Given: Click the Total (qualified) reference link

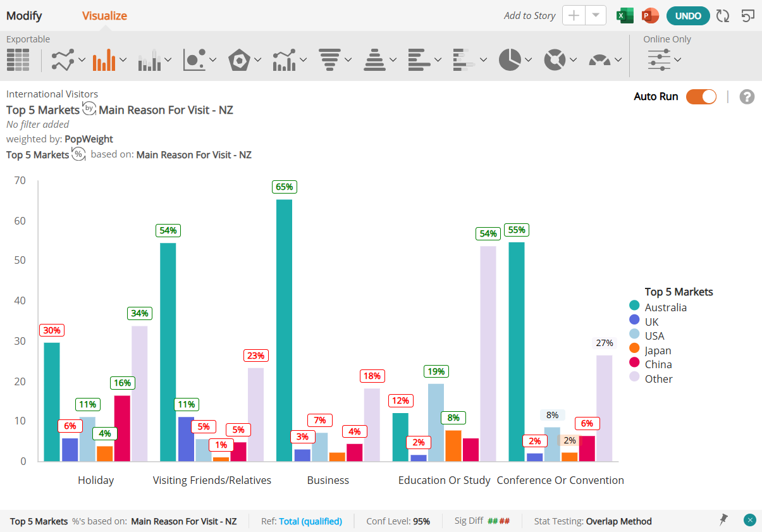Looking at the screenshot, I should coord(310,521).
